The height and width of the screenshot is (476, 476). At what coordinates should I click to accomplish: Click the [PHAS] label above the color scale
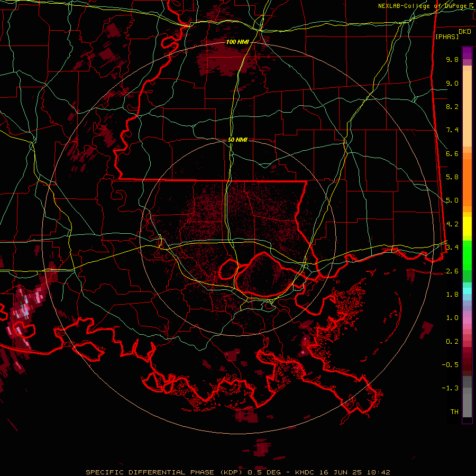click(x=447, y=36)
